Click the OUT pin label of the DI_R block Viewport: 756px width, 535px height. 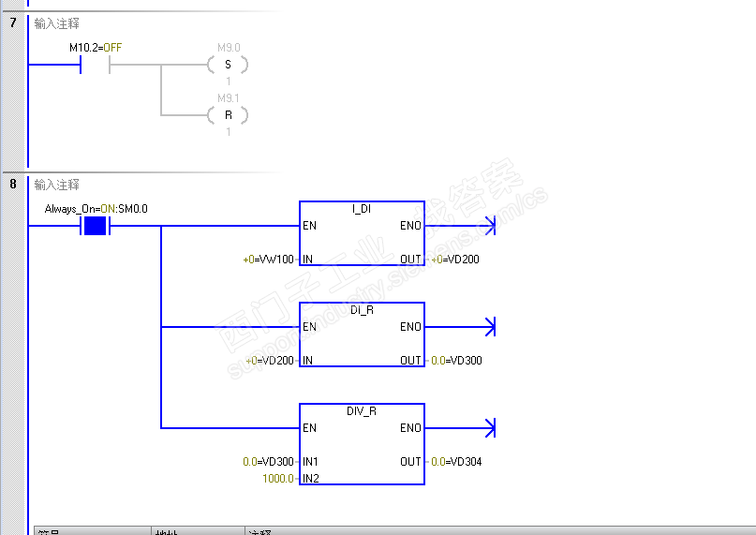tap(410, 361)
